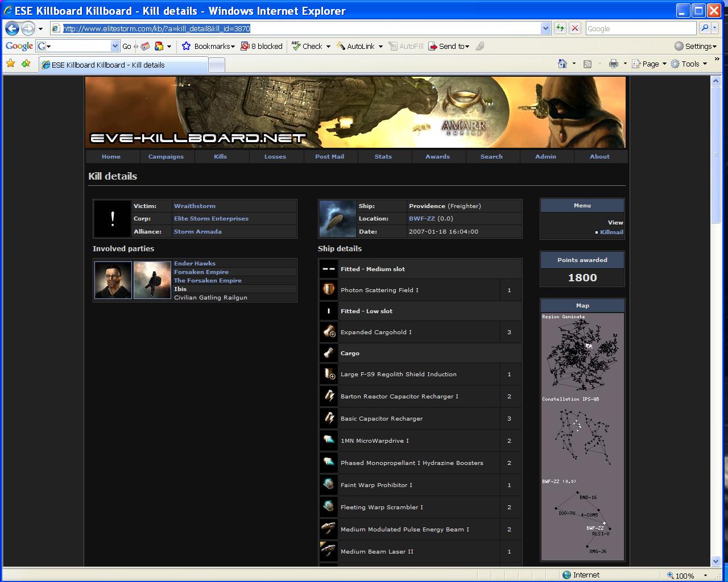Go to the Campaigns page in site navigation
The width and height of the screenshot is (728, 582).
coord(166,156)
